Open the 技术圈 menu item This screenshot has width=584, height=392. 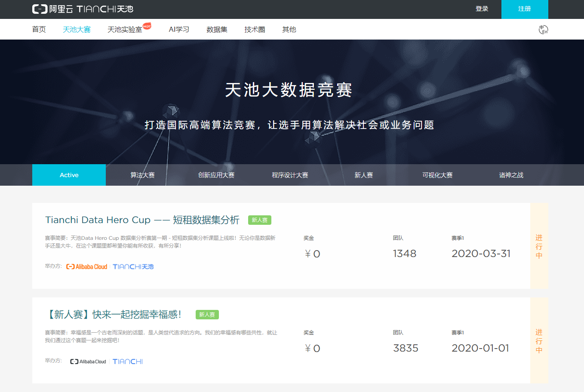point(254,29)
